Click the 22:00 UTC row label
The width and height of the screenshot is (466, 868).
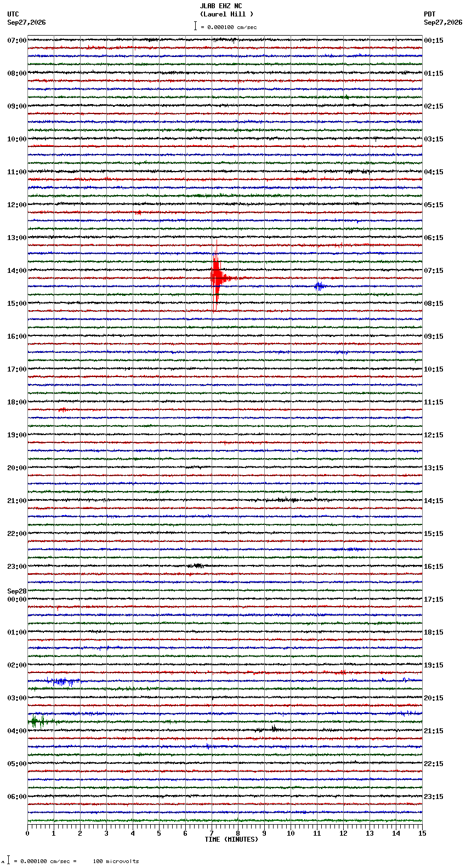tap(17, 534)
